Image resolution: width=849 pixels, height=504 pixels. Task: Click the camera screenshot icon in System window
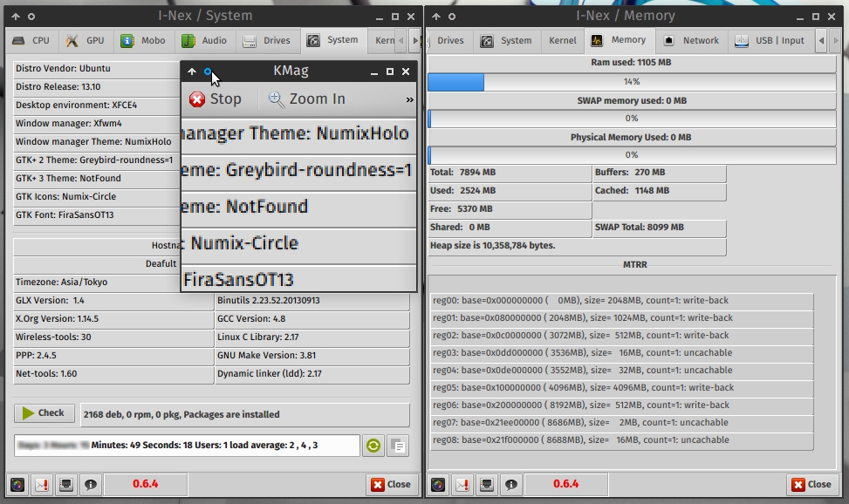pyautogui.click(x=17, y=484)
